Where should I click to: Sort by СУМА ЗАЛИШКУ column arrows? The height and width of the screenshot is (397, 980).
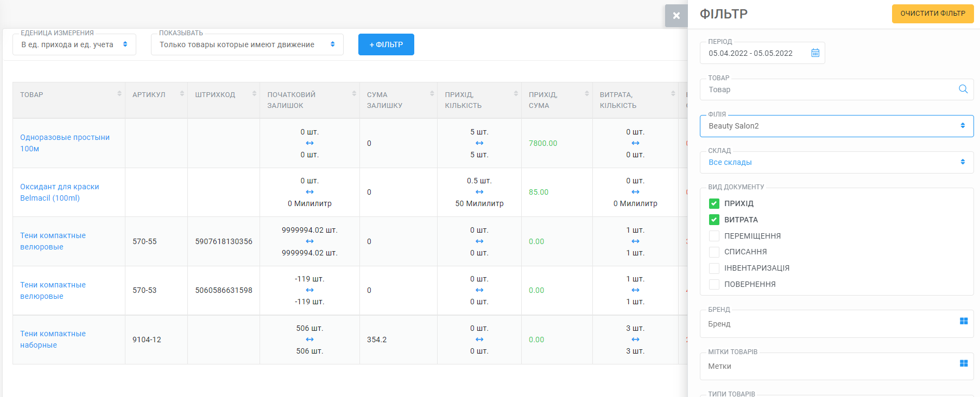coord(432,94)
